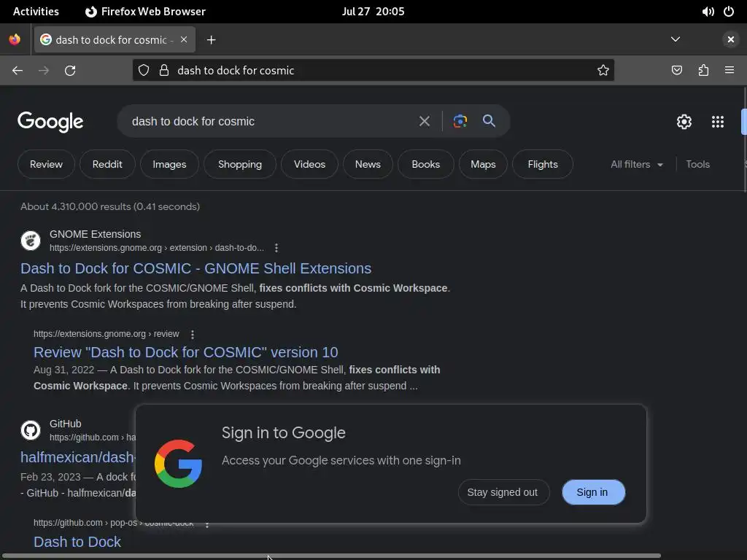Screen dimensions: 747x560
Task: Switch to Images results
Action: click(x=169, y=164)
